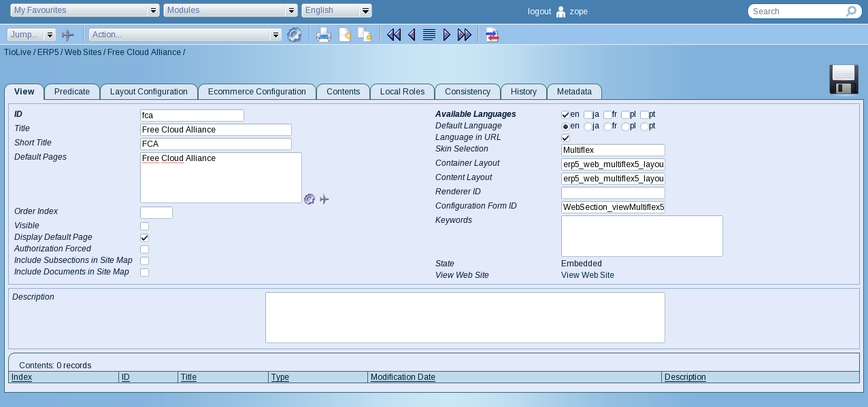Click the print icon in toolbar

tap(324, 35)
